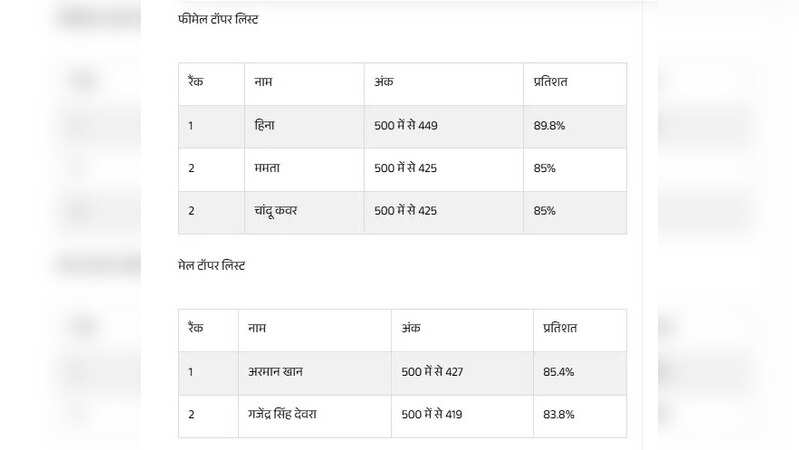The width and height of the screenshot is (799, 450).
Task: Click the प्रतिशत header in the female toppers table
Action: coord(551,82)
